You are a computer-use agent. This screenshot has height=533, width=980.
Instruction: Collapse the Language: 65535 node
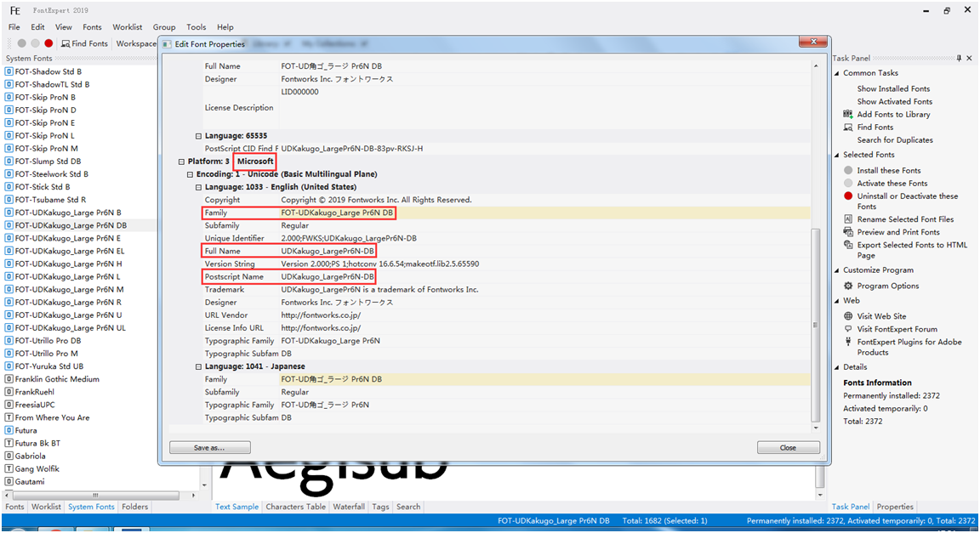[x=198, y=136]
